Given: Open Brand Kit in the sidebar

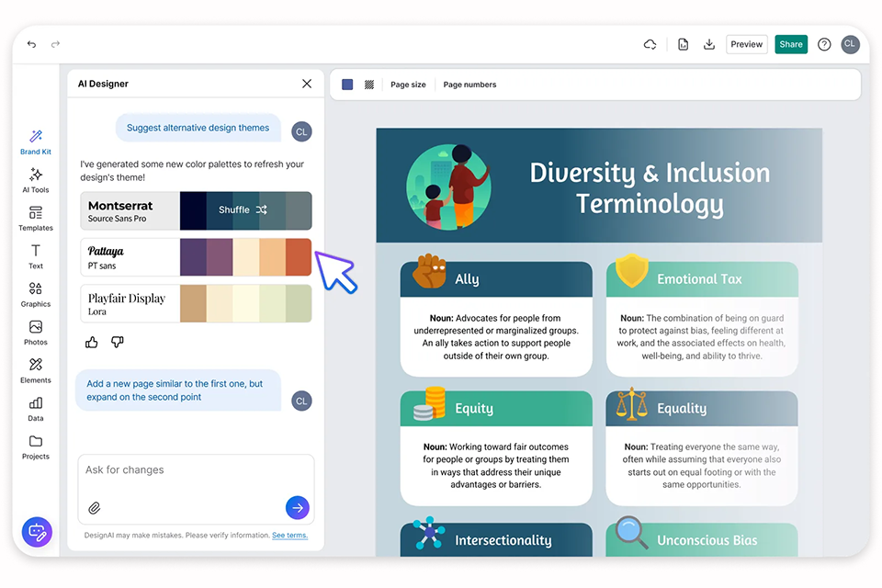Looking at the screenshot, I should click(x=36, y=142).
